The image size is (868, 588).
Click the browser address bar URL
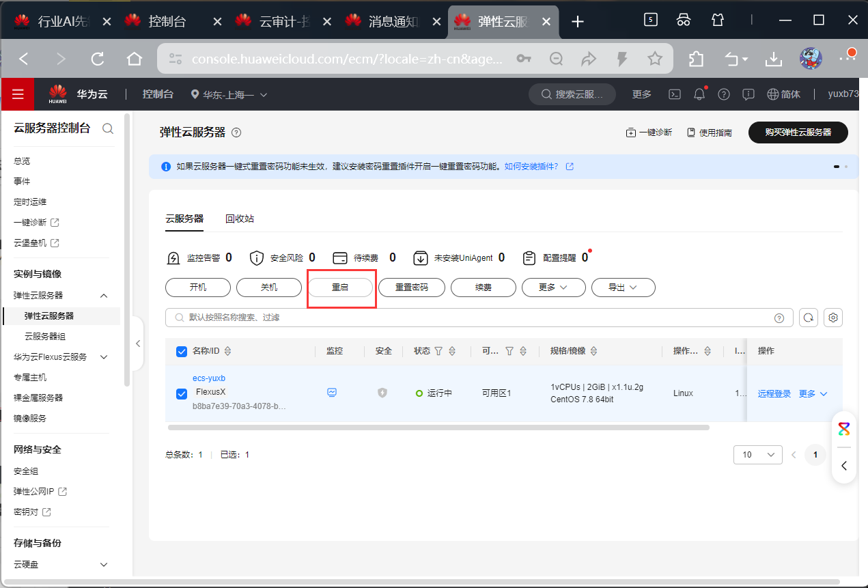pos(347,59)
